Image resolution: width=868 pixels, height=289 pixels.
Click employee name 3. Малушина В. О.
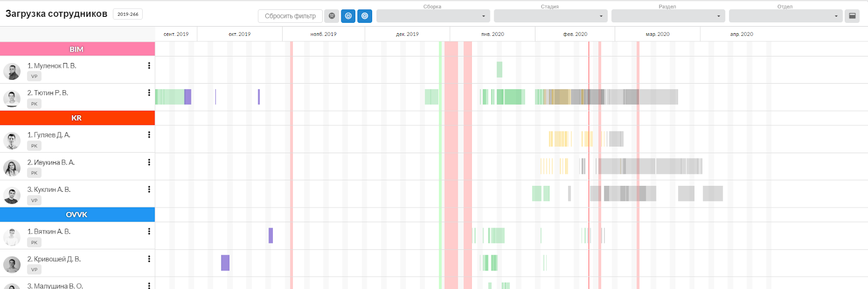point(55,286)
